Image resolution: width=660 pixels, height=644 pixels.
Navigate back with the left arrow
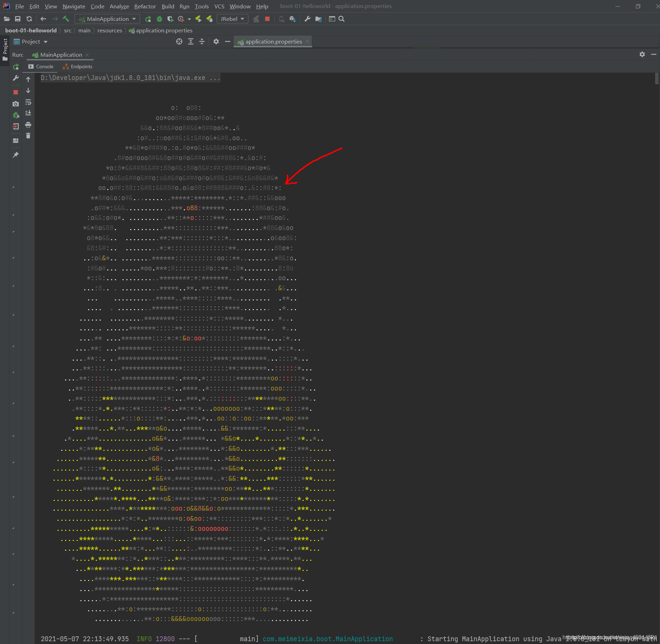click(x=44, y=19)
